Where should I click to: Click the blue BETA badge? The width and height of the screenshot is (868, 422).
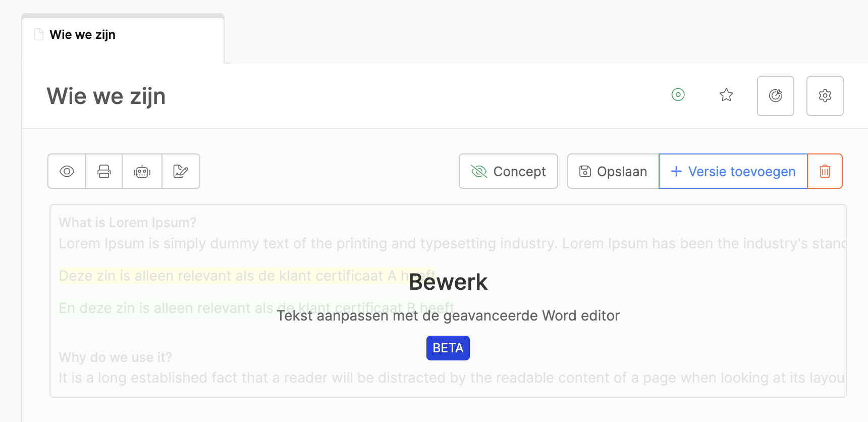point(448,348)
